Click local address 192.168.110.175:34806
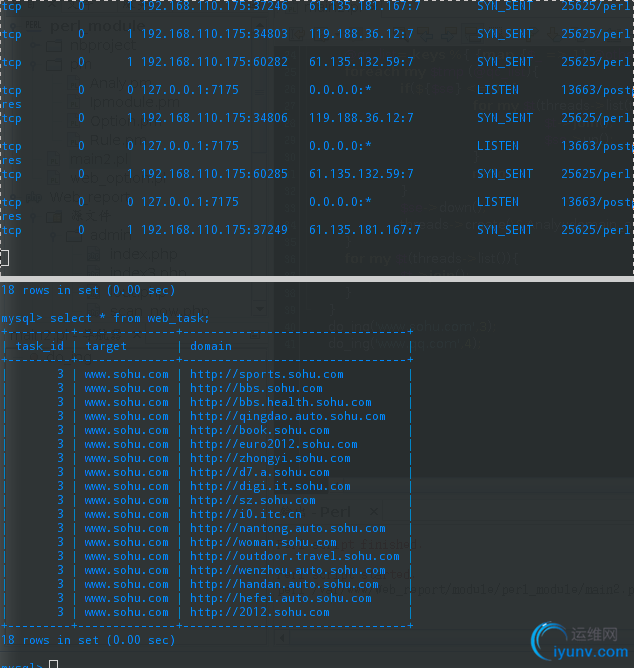This screenshot has width=634, height=668. coord(214,118)
